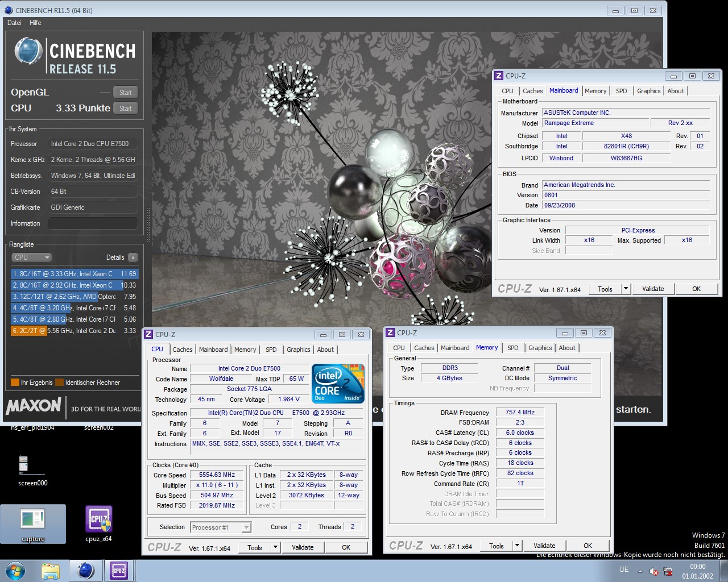The width and height of the screenshot is (728, 582).
Task: Select ranking row 4C/8T @ 3.20 GHz
Action: click(74, 307)
